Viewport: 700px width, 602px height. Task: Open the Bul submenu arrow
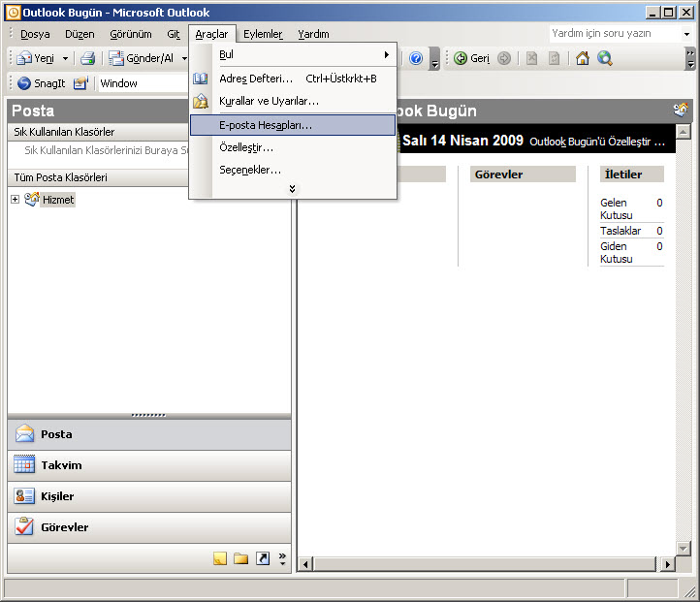(387, 55)
